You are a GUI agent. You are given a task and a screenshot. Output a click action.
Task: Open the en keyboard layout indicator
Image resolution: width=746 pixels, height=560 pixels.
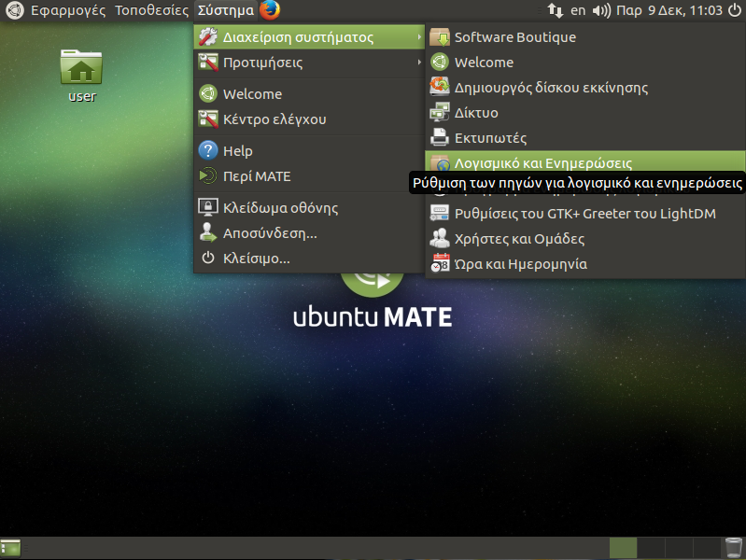[578, 11]
